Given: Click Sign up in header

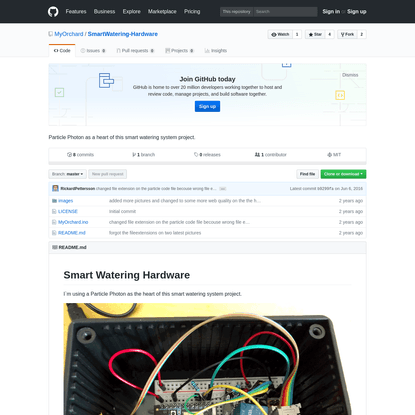Looking at the screenshot, I should coord(356,12).
